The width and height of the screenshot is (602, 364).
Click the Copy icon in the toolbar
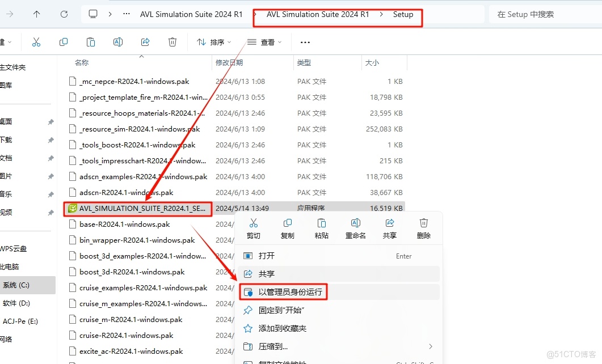[x=64, y=42]
